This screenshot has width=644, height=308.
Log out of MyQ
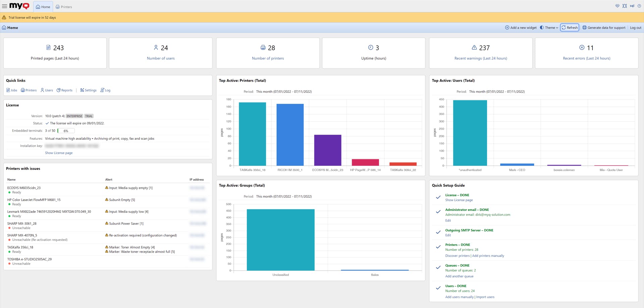[x=636, y=28]
